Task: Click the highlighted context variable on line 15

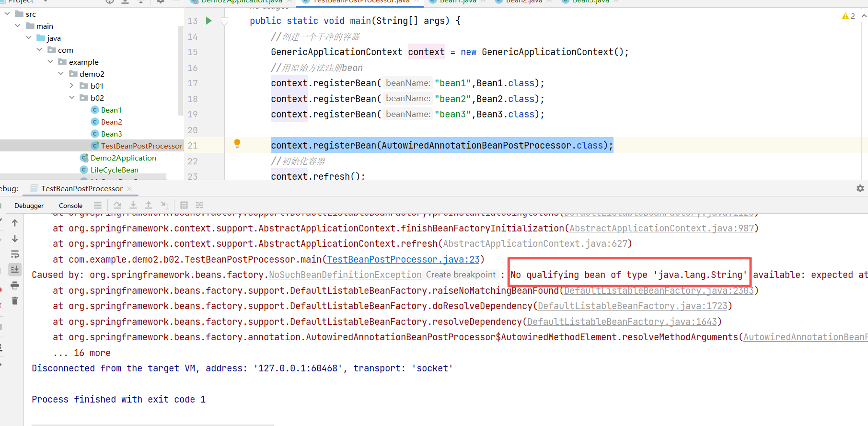Action: [x=426, y=52]
